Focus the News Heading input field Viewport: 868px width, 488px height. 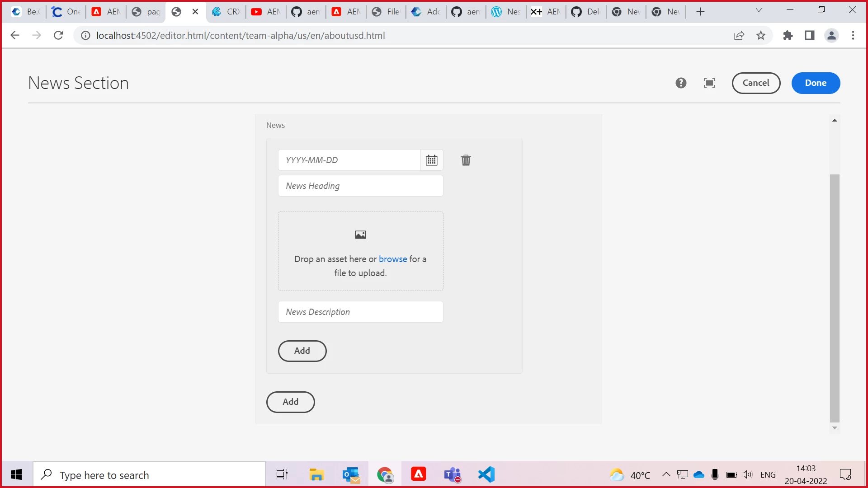point(360,186)
